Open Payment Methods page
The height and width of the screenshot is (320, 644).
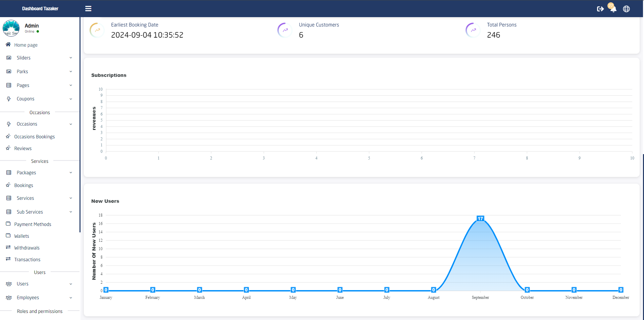[33, 224]
